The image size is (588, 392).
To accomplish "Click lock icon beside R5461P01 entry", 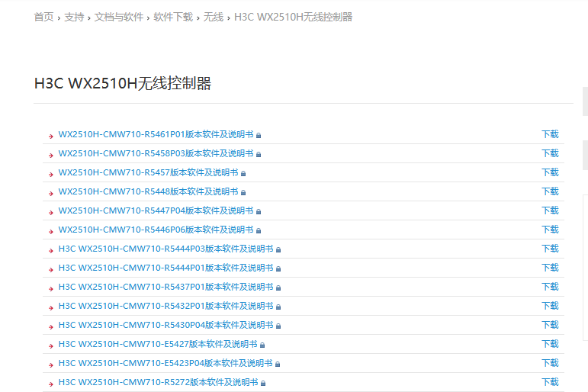I will pyautogui.click(x=259, y=136).
